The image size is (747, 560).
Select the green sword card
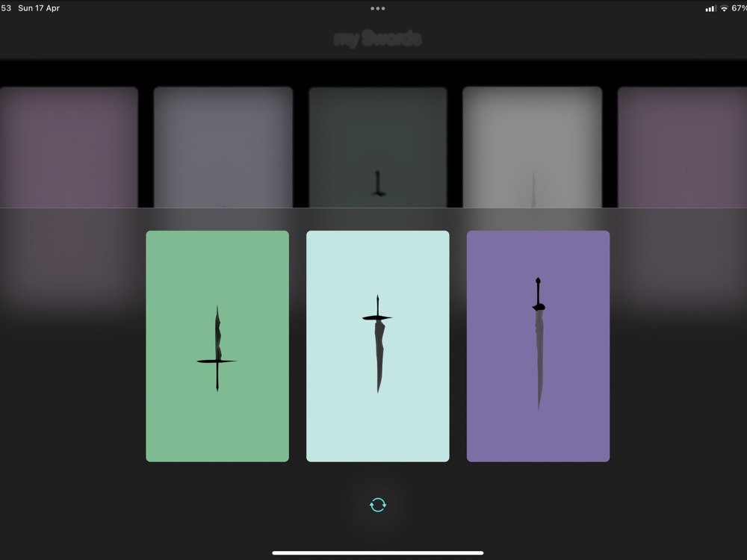coord(217,346)
